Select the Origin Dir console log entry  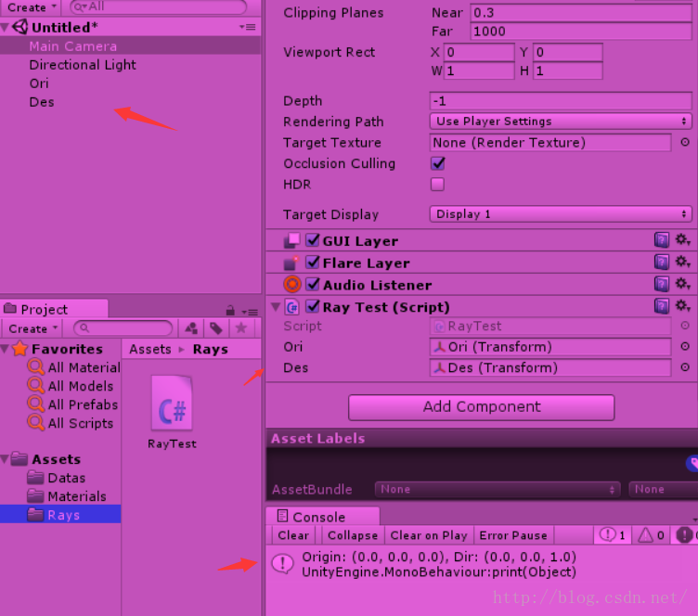tap(482, 564)
